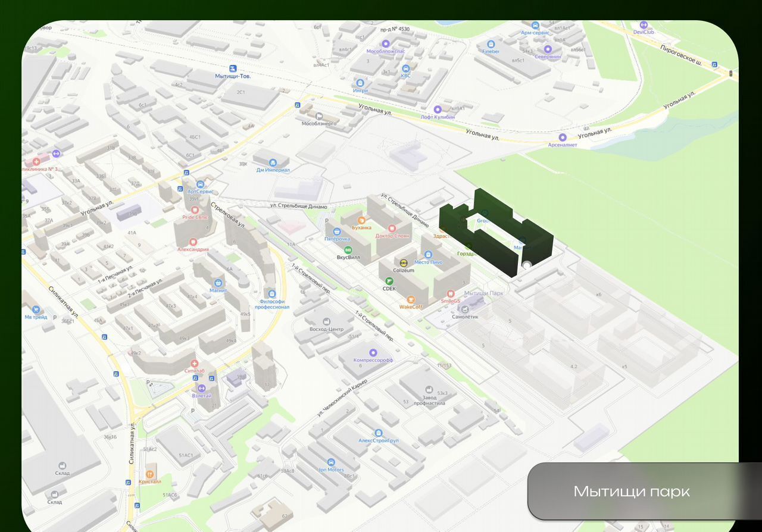Click the Мытищи-Тов. railway station icon
762x532 pixels.
pyautogui.click(x=233, y=69)
